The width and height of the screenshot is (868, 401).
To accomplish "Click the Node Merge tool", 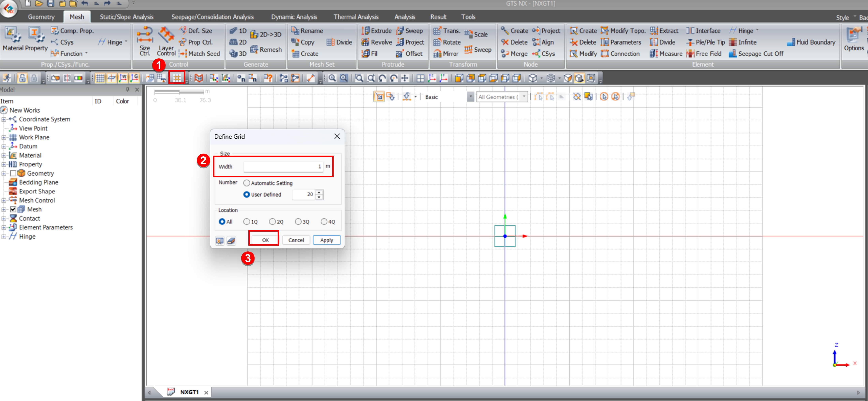I will [514, 54].
